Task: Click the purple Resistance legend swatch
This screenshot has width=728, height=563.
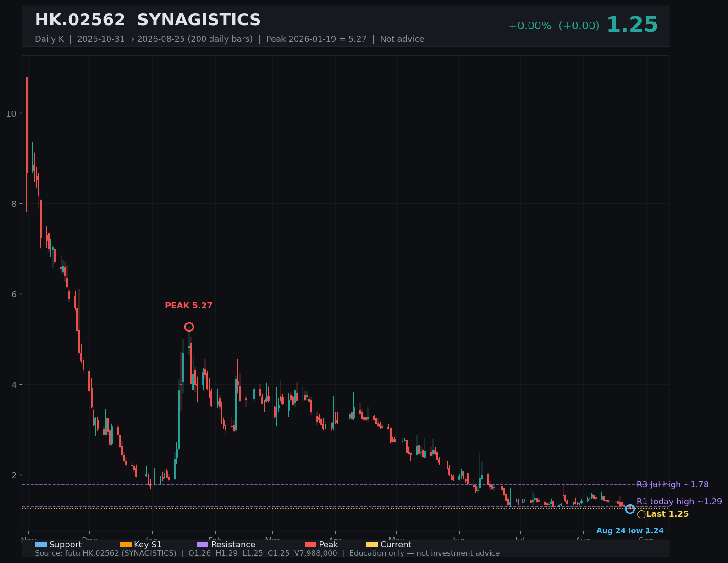Action: [202, 545]
